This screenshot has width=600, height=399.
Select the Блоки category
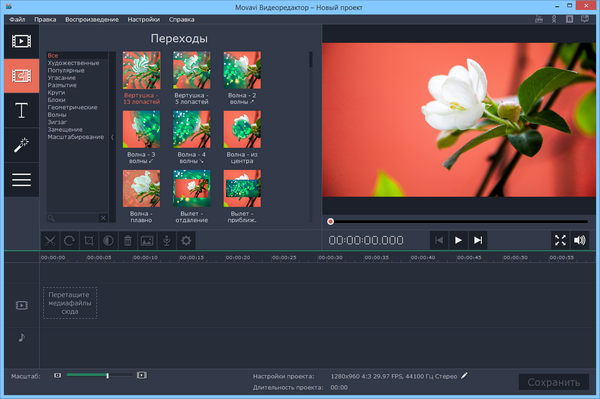(56, 100)
